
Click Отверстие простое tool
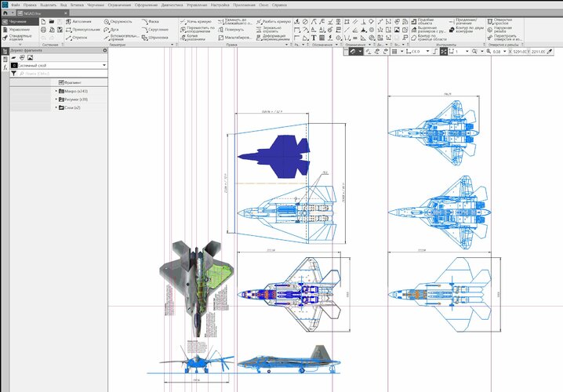click(499, 21)
